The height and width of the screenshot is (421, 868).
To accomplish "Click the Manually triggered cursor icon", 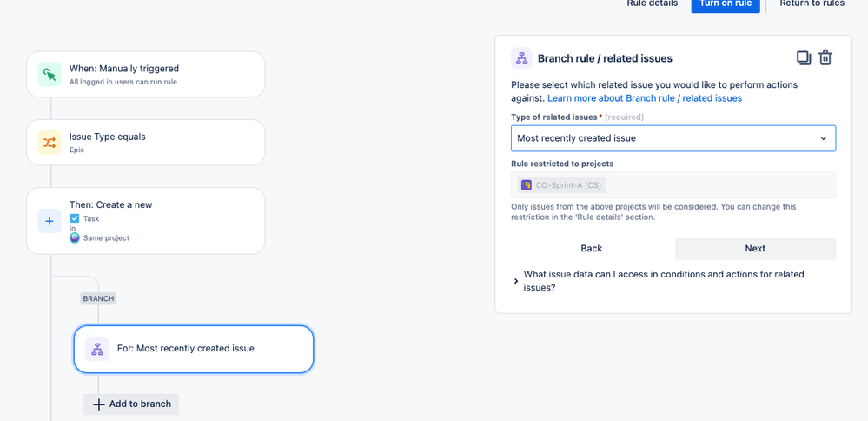I will coord(50,75).
